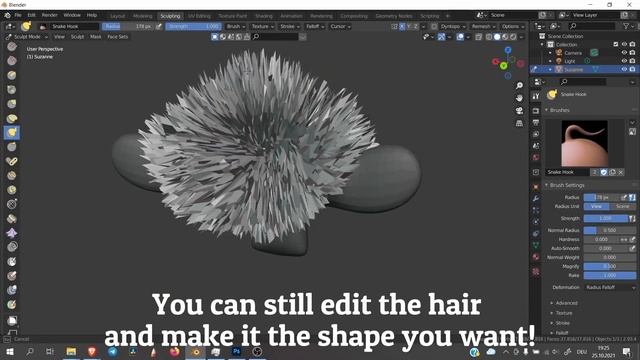Open the Mask menu
The height and width of the screenshot is (360, 640).
point(96,37)
